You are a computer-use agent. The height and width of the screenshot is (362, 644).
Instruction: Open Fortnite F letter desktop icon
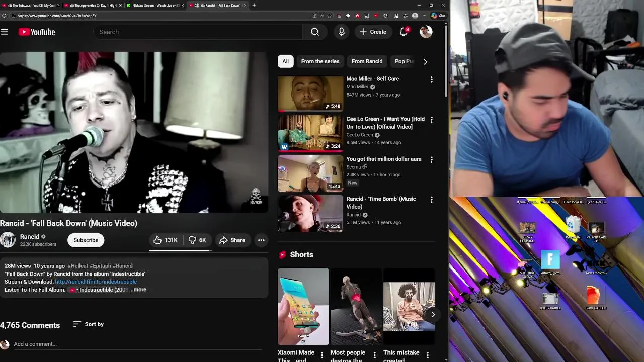550,262
